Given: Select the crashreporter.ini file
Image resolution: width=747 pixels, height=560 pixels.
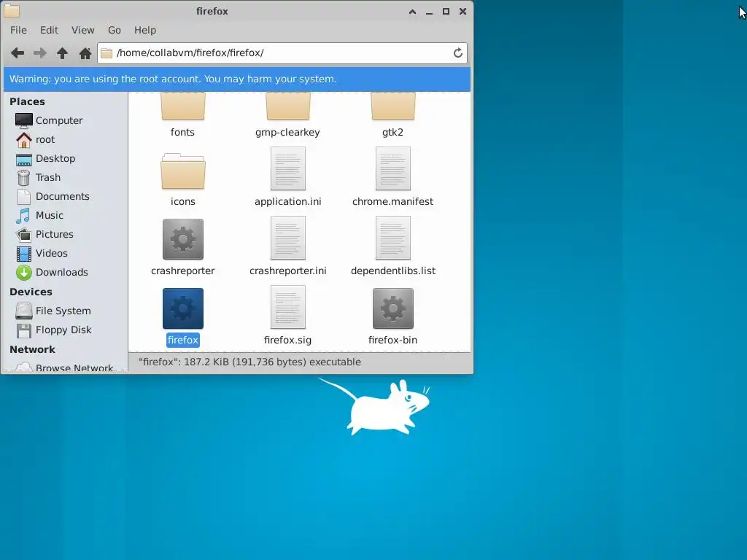Looking at the screenshot, I should coord(287,246).
